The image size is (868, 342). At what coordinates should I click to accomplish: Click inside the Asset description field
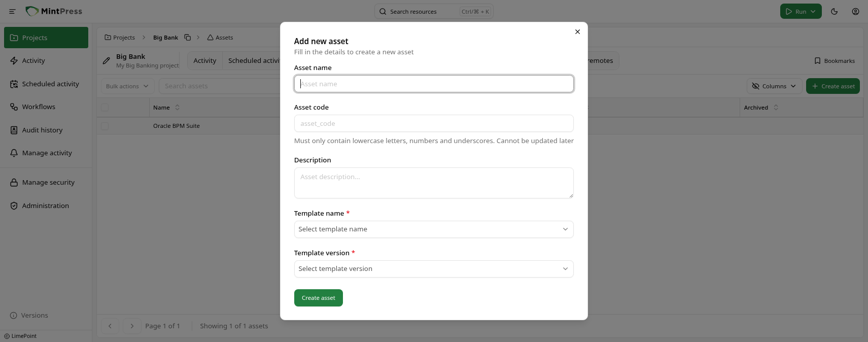coord(434,183)
